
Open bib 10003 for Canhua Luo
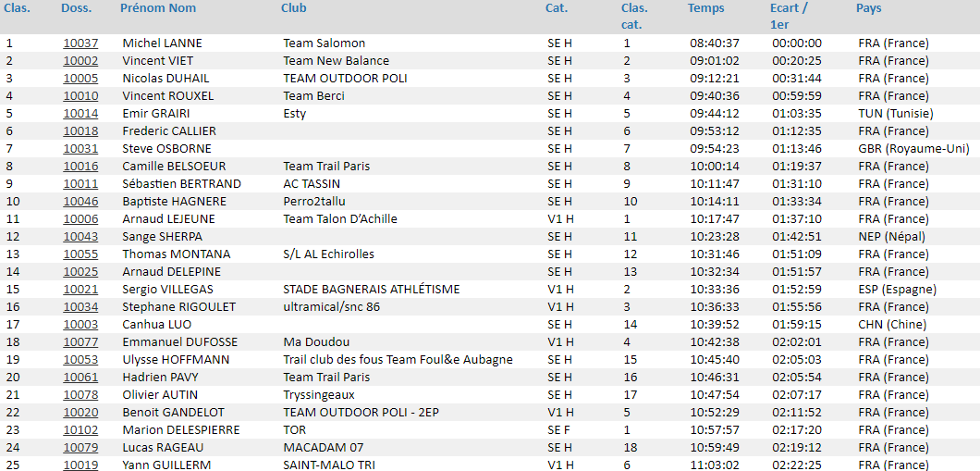(80, 324)
